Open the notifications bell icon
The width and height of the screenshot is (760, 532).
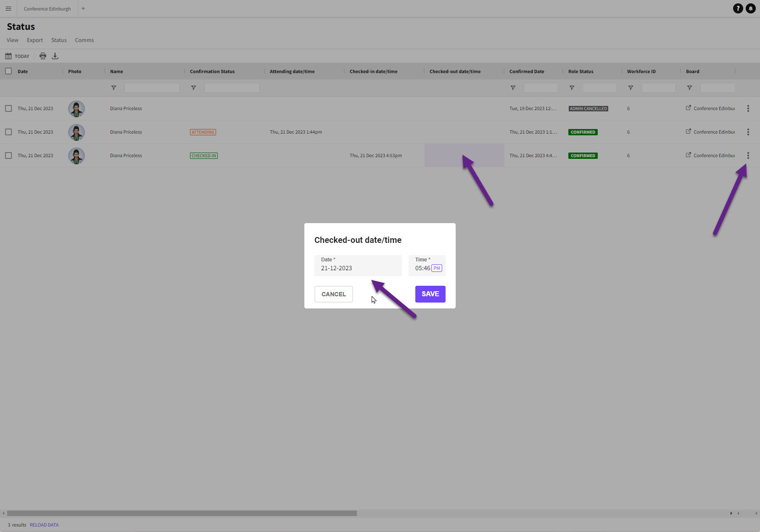click(750, 8)
